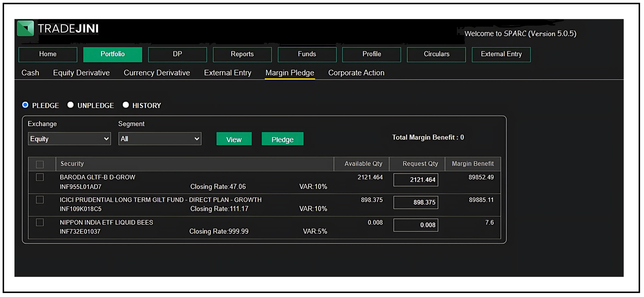644x297 pixels.
Task: Check the Nippon India ETF Liquid Bees checkbox
Action: point(40,222)
